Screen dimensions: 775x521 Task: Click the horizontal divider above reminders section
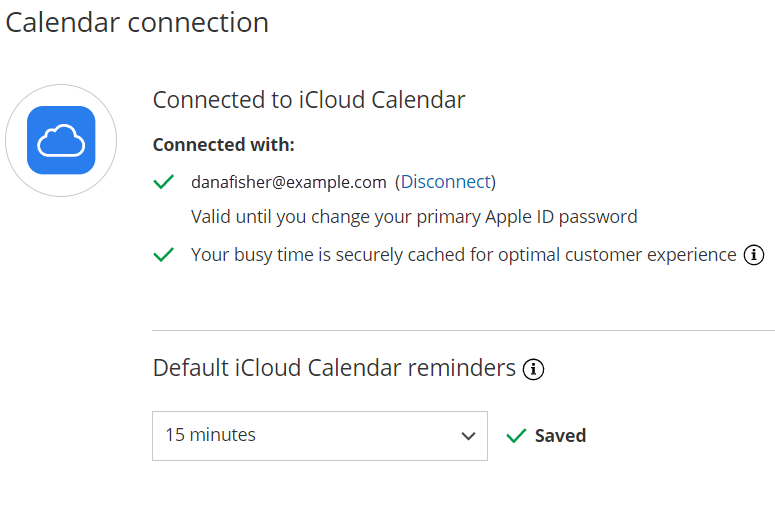463,330
